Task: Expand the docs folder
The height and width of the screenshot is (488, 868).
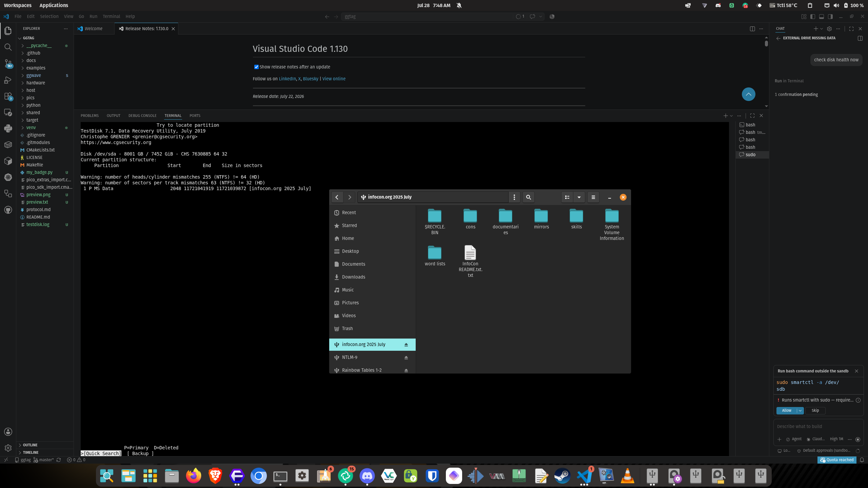Action: coord(31,61)
